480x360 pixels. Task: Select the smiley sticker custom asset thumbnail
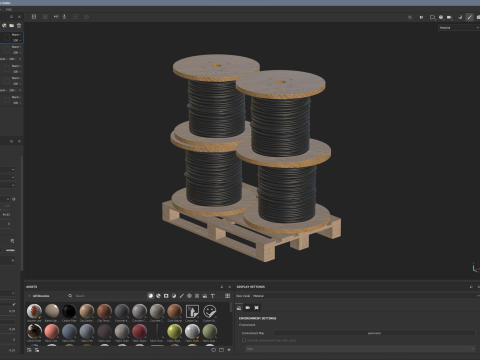(209, 311)
